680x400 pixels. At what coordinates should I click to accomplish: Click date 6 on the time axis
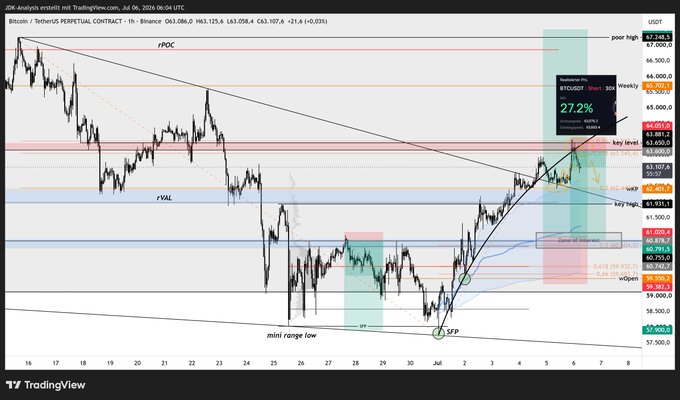574,363
